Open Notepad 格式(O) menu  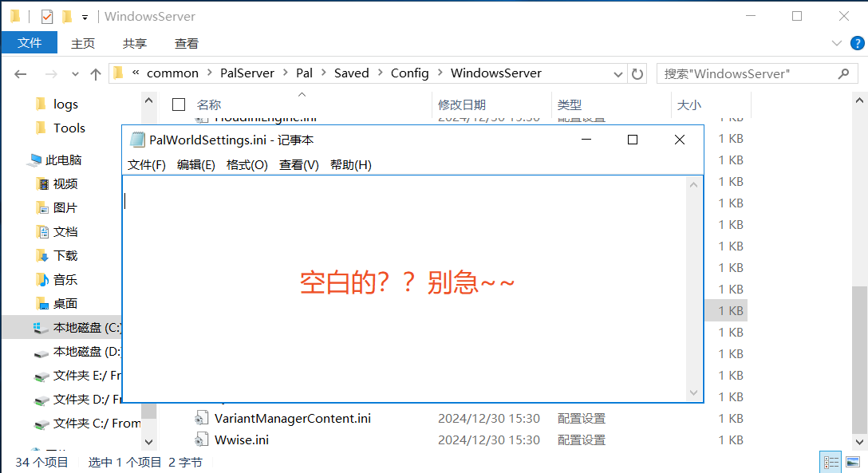point(247,164)
